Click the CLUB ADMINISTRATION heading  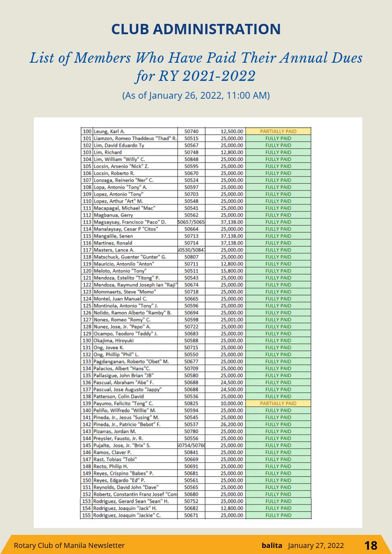pyautogui.click(x=196, y=29)
